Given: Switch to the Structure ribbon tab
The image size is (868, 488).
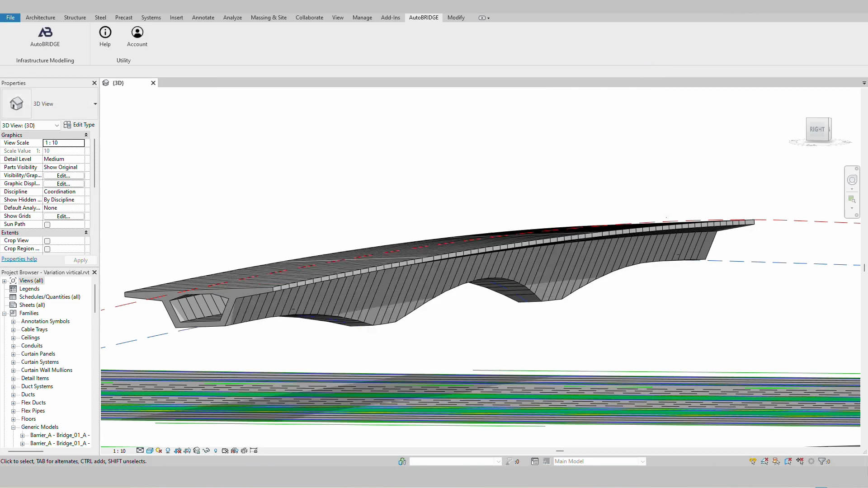Looking at the screenshot, I should (75, 18).
